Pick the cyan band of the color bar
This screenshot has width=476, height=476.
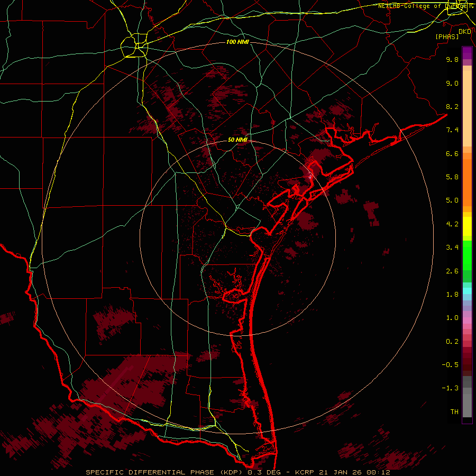467,291
